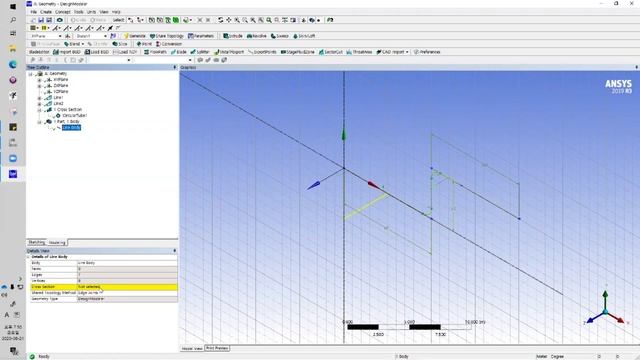Click the Slice tool

point(120,44)
